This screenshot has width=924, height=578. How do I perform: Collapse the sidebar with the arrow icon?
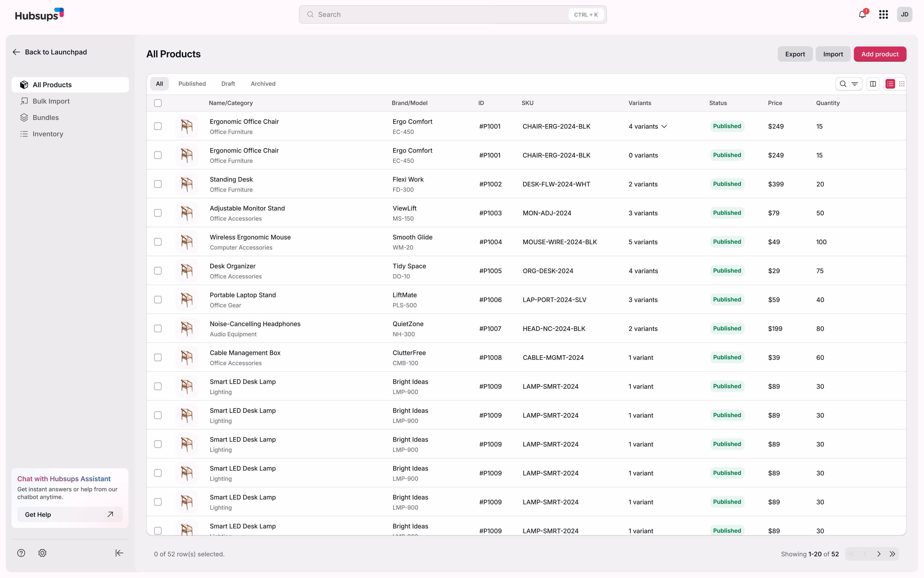(x=119, y=553)
